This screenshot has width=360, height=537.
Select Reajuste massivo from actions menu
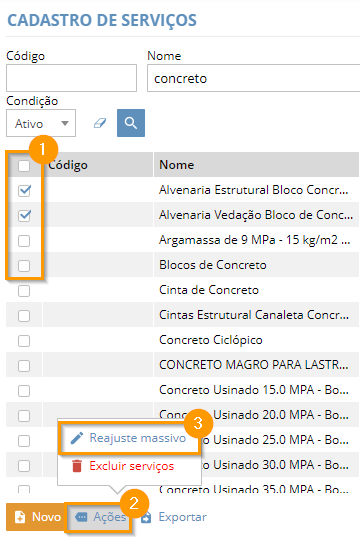click(129, 438)
